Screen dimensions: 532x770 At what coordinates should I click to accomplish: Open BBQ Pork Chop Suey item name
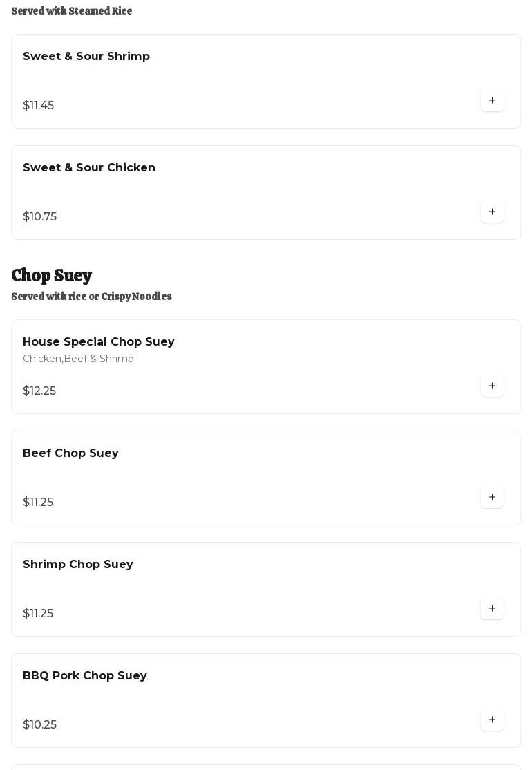[85, 676]
